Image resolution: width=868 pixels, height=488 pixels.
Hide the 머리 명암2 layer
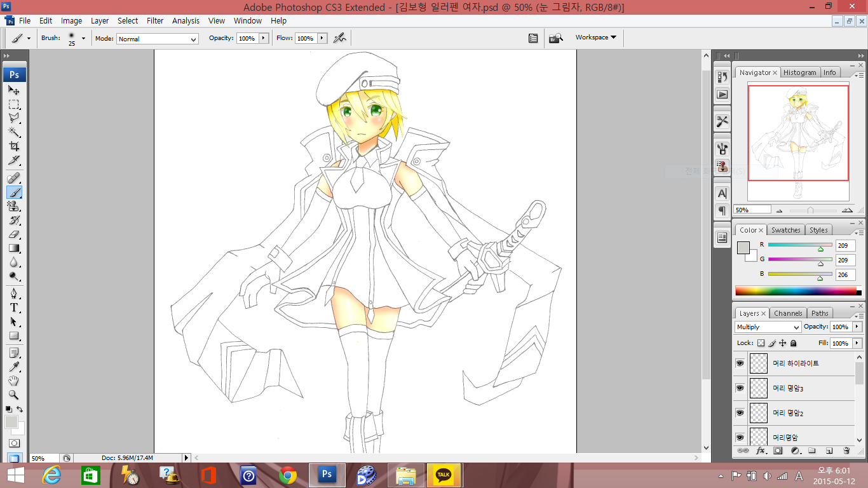pyautogui.click(x=740, y=413)
